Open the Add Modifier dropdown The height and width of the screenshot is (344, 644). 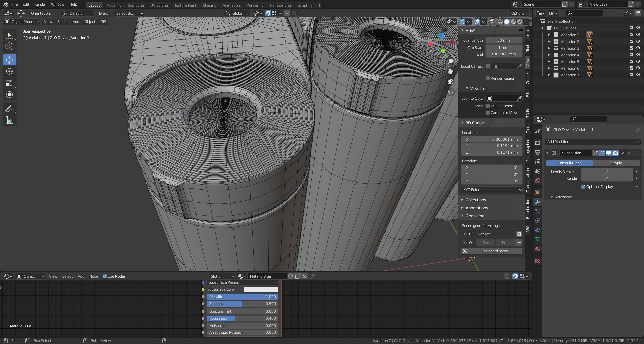(593, 142)
